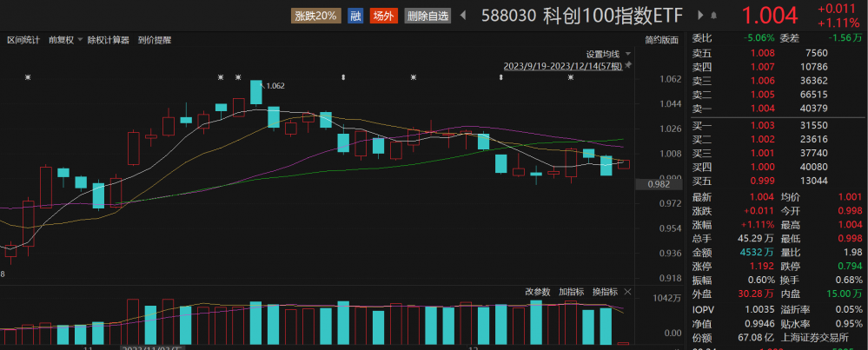This screenshot has width=868, height=350.
Task: Click the pin icon beside date range
Action: click(x=629, y=66)
